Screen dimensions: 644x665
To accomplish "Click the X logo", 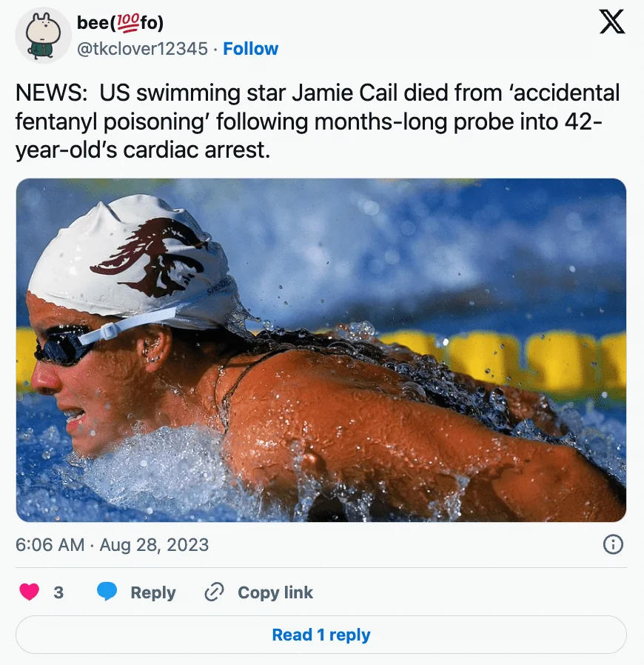I will pyautogui.click(x=611, y=24).
